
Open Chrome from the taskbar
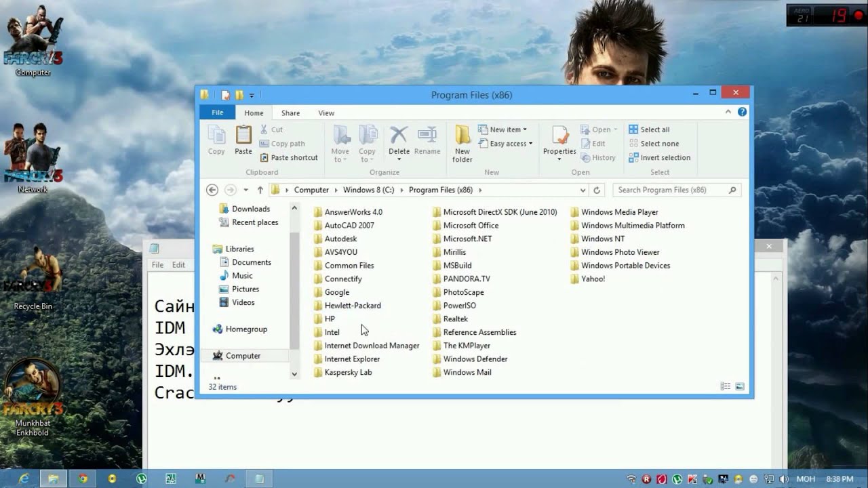tap(83, 479)
